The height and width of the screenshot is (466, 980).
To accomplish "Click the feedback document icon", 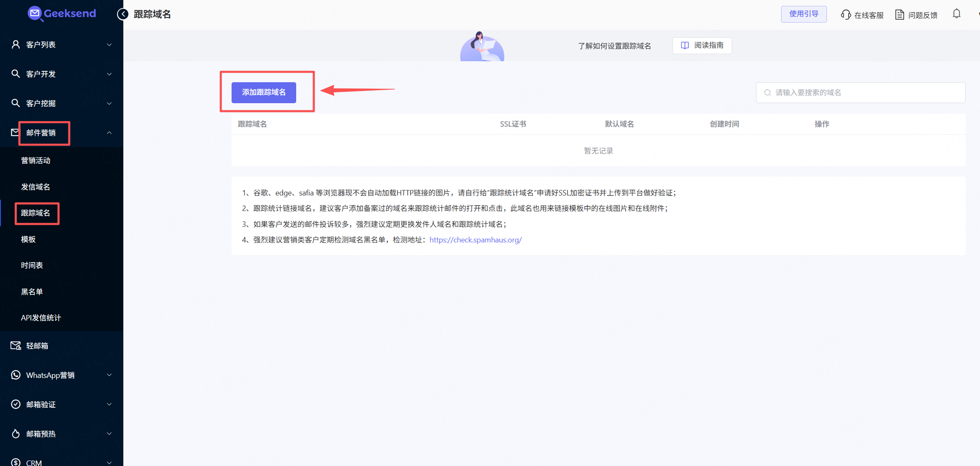I will [899, 15].
